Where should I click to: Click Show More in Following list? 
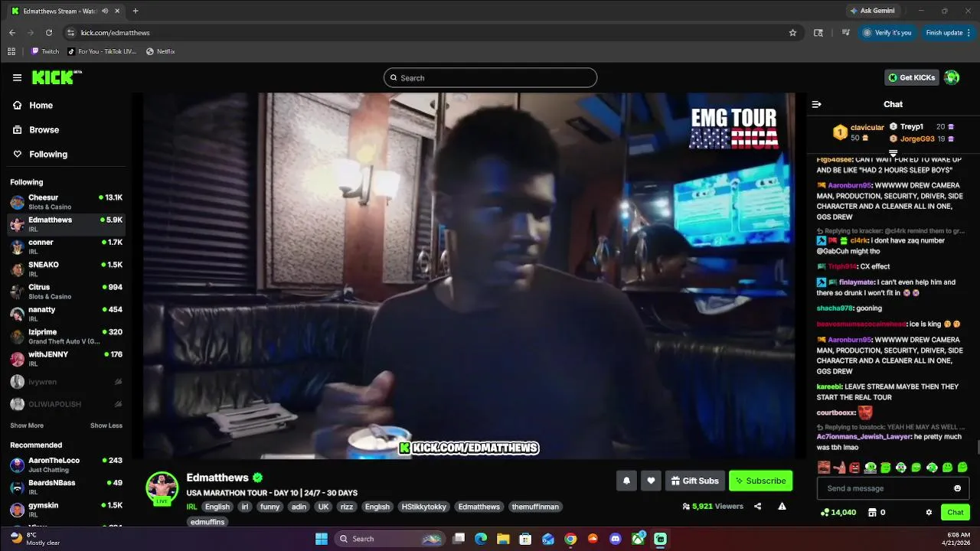(x=27, y=425)
